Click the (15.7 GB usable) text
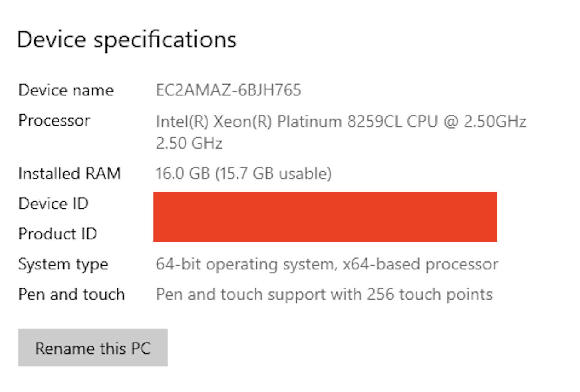This screenshot has height=392, width=580. 274,173
